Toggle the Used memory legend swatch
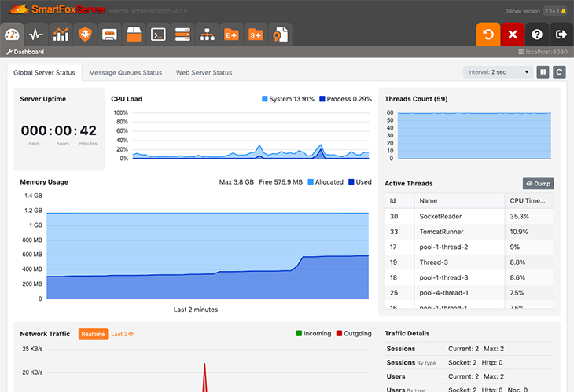 [351, 182]
